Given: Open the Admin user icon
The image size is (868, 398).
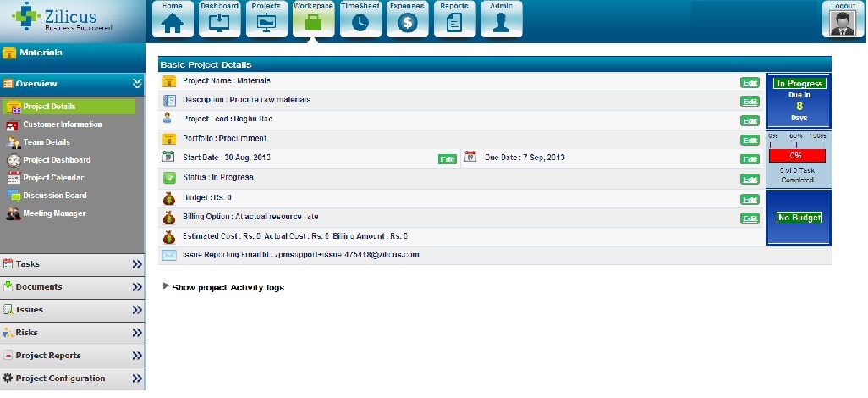Looking at the screenshot, I should [x=501, y=21].
